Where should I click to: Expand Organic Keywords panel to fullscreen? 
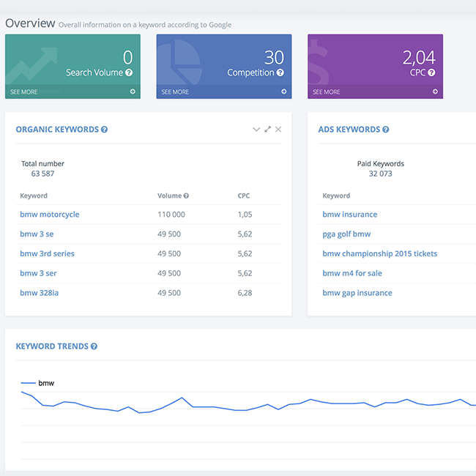point(267,130)
